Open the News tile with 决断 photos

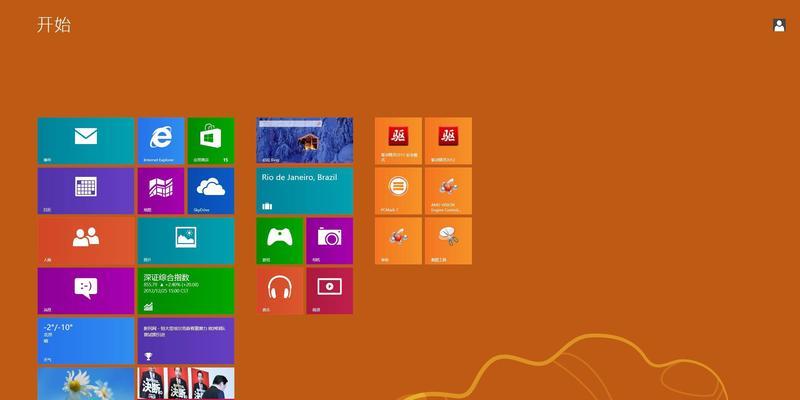(186, 384)
